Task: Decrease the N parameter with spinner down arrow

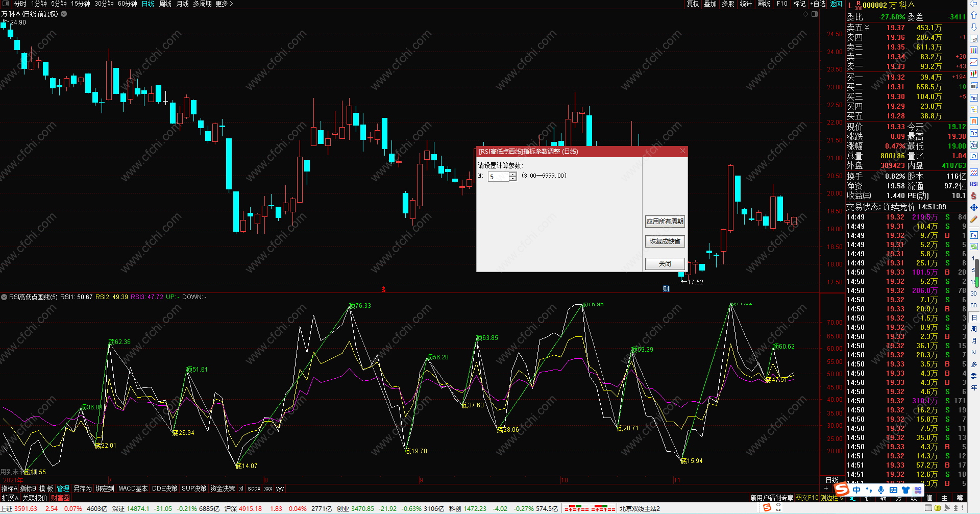Action: 512,179
